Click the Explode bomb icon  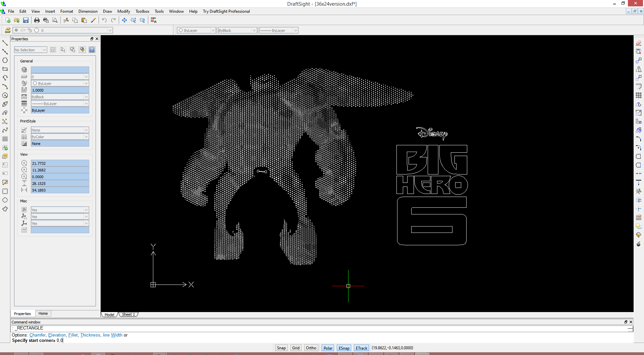639,244
